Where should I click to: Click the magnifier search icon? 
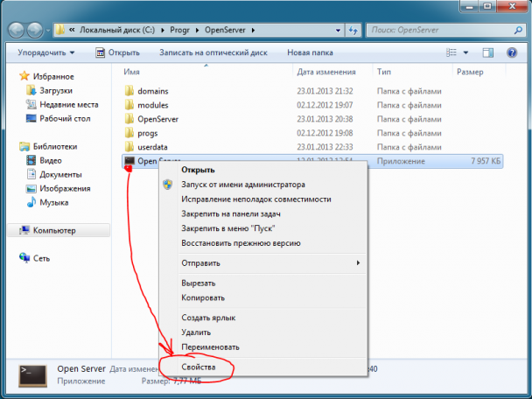pos(518,31)
